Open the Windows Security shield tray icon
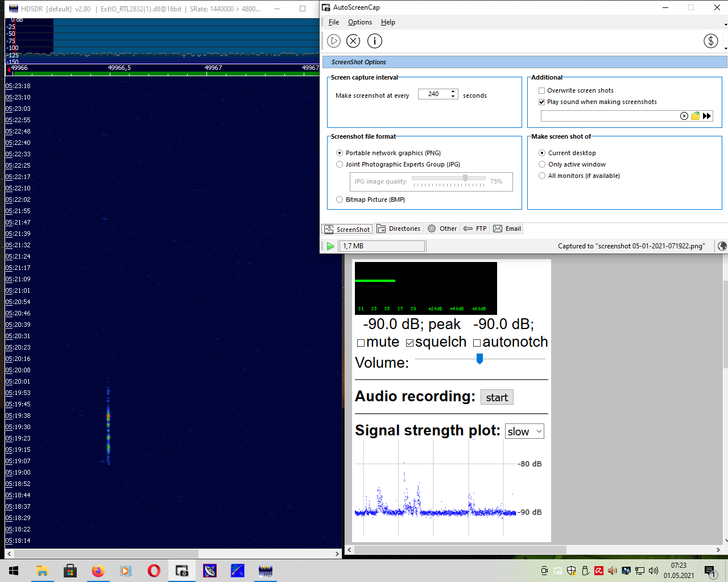Screen dimensions: 728x582 tap(572, 571)
